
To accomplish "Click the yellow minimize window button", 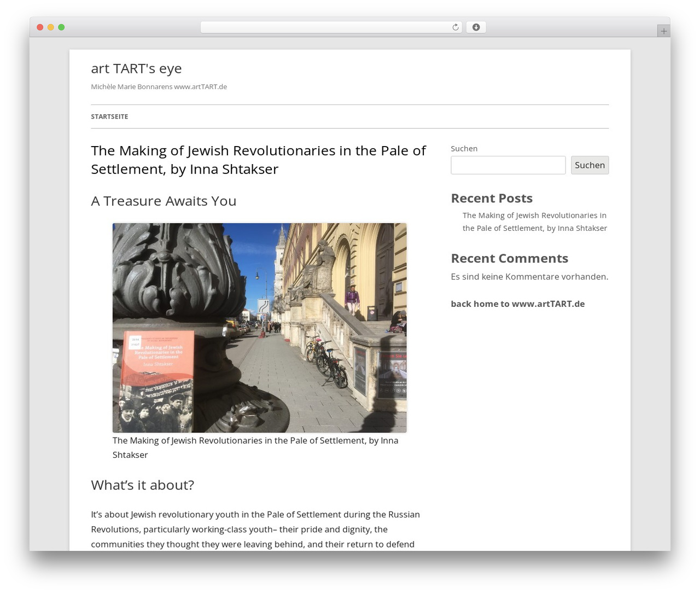I will coord(50,27).
